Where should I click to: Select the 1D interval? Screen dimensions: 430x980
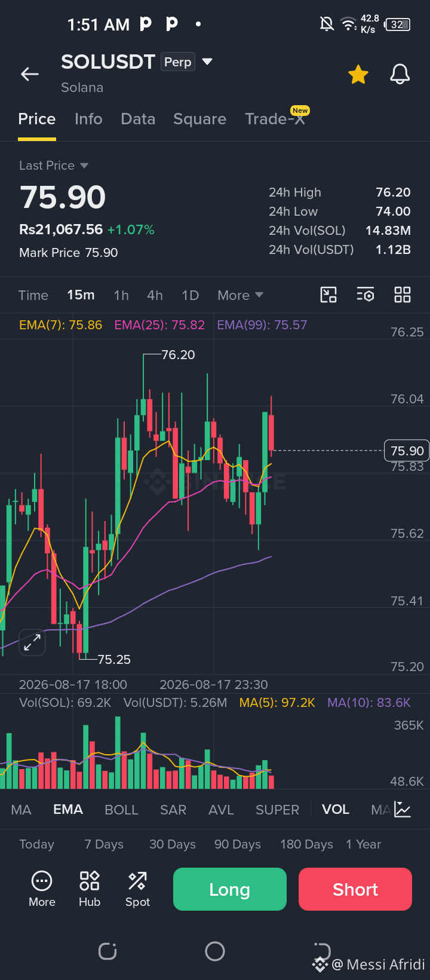(190, 295)
